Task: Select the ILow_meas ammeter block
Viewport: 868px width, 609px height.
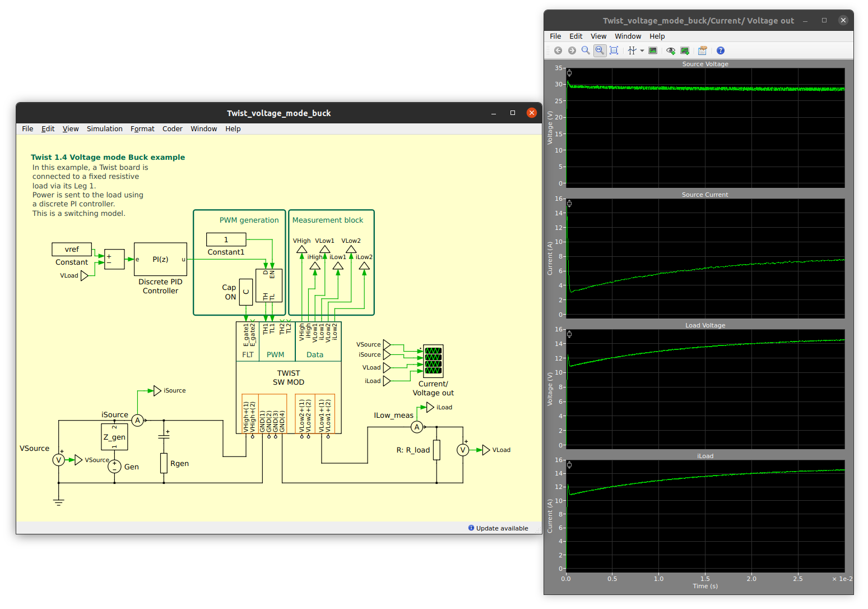Action: (x=416, y=427)
